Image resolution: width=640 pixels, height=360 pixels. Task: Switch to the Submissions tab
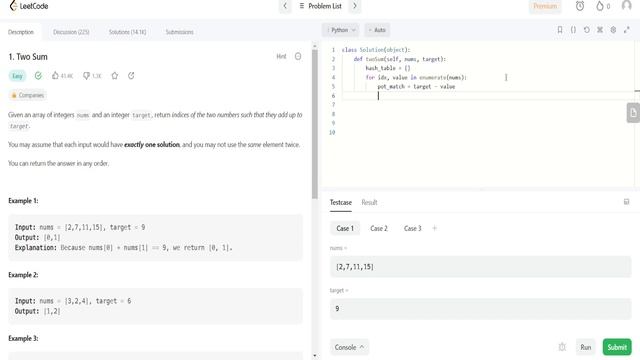(179, 32)
